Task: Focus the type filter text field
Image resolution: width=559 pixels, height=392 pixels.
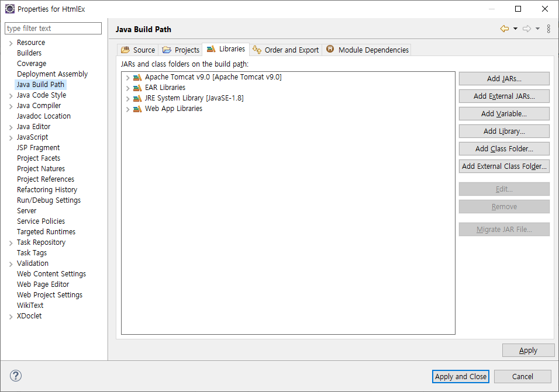Action: click(x=53, y=29)
